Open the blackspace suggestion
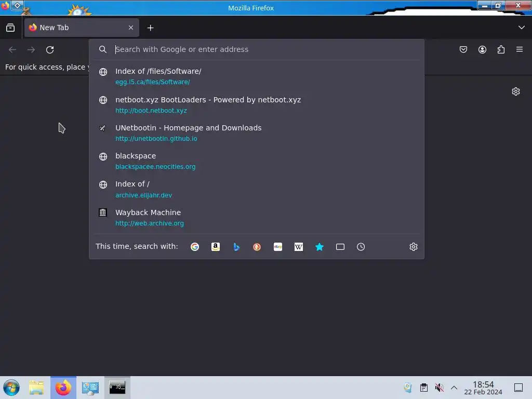532x399 pixels. point(257,161)
